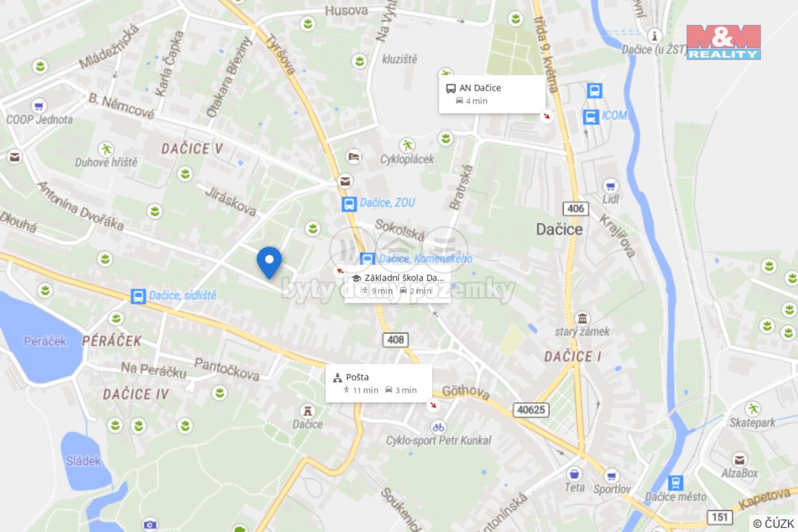Open the AN Dačice info card
This screenshot has width=798, height=532.
point(492,94)
